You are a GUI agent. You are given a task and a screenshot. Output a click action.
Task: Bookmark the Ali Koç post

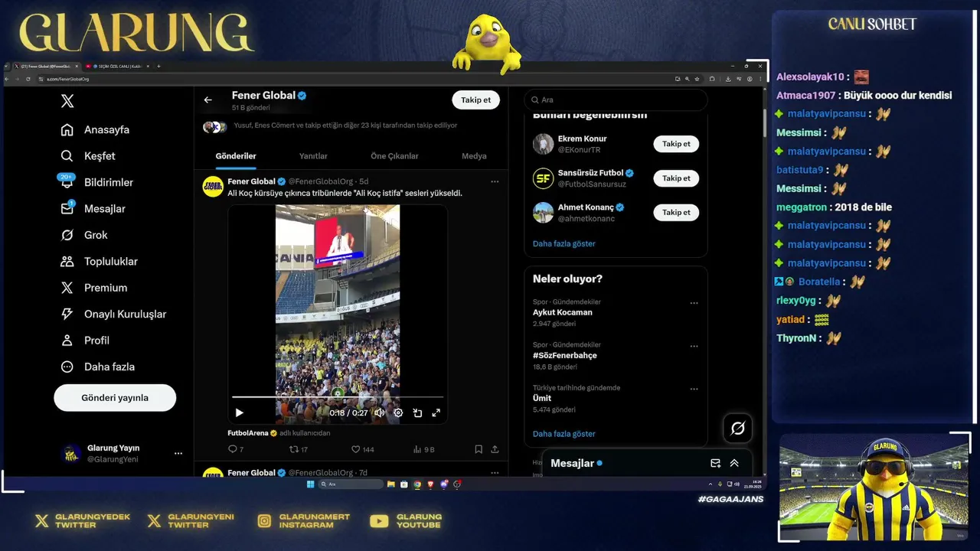click(x=479, y=449)
